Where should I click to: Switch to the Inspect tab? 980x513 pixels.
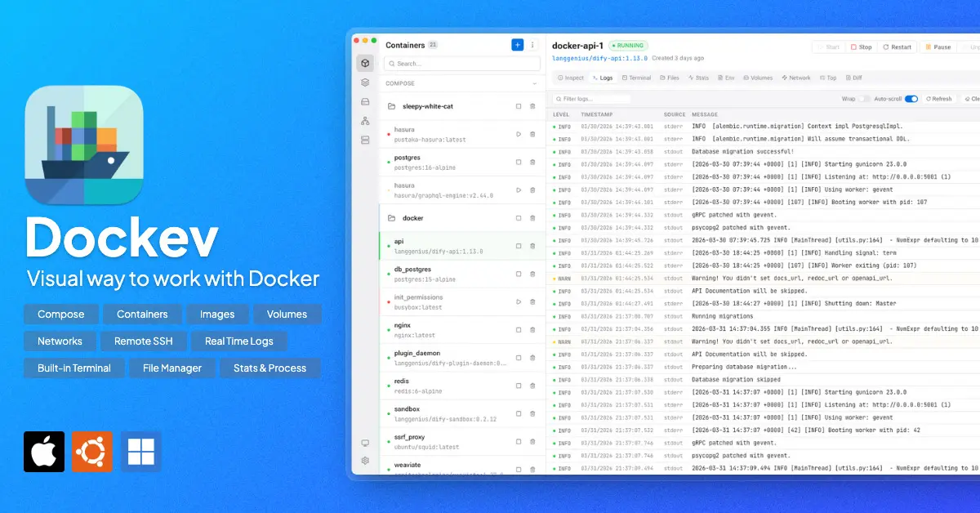pos(571,78)
